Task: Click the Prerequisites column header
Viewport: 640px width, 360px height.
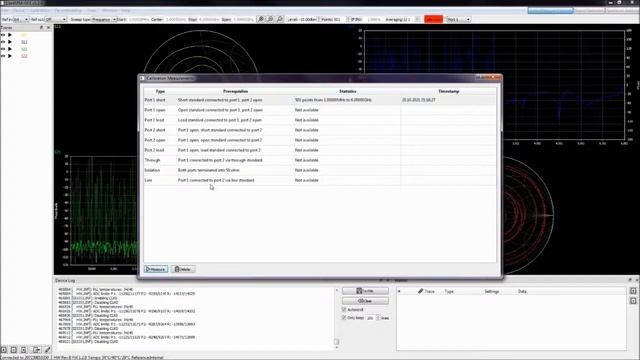Action: pyautogui.click(x=235, y=91)
